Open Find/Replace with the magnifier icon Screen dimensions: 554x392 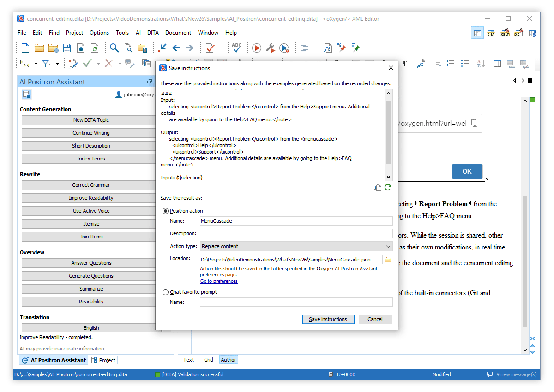114,48
